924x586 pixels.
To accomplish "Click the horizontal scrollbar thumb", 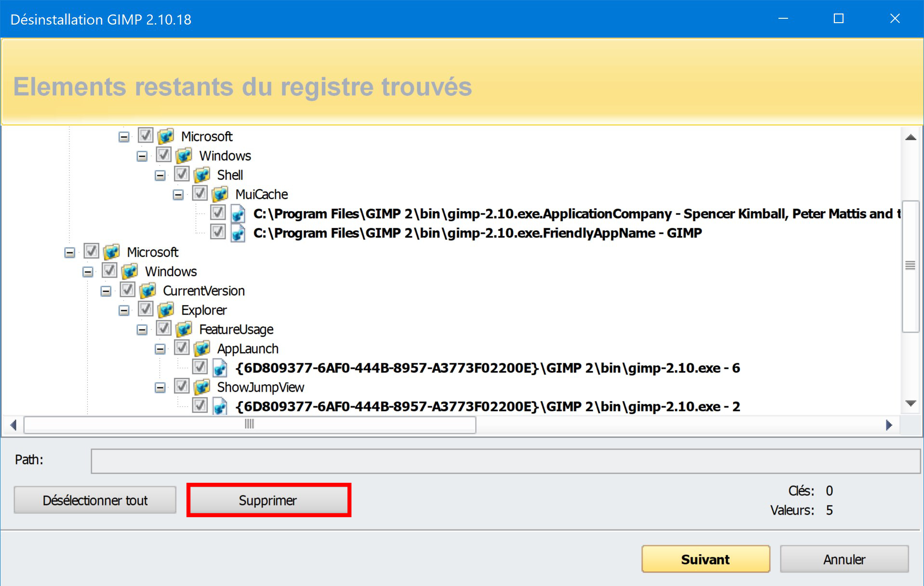I will [250, 425].
